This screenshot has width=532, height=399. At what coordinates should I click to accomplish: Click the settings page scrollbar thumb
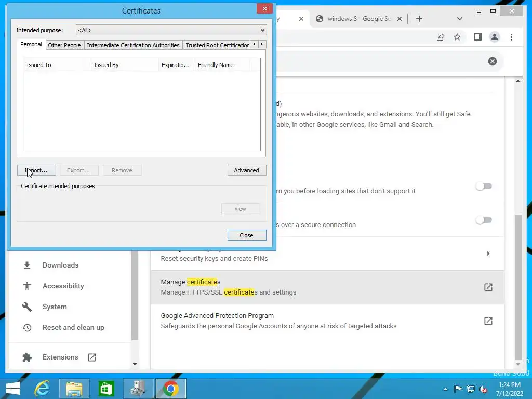click(518, 287)
